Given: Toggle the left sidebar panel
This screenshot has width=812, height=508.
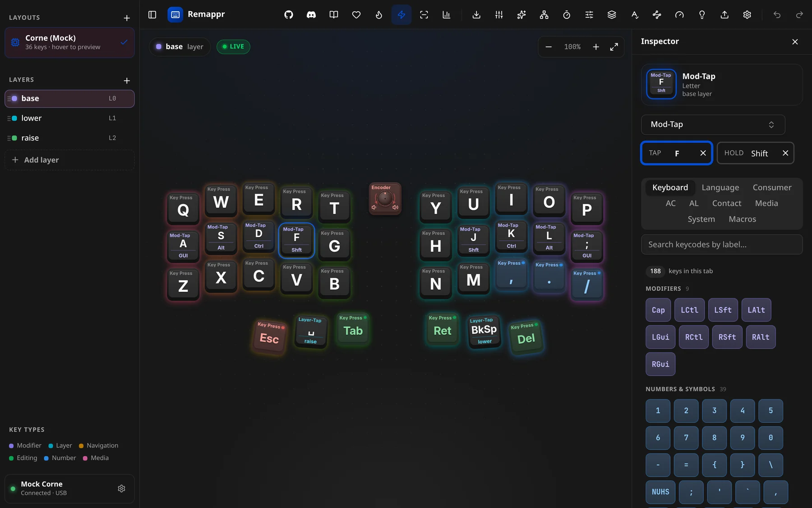Looking at the screenshot, I should click(152, 15).
